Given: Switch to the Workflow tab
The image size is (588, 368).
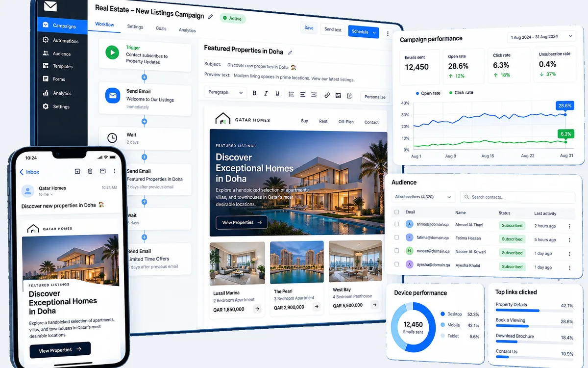Looking at the screenshot, I should (104, 24).
